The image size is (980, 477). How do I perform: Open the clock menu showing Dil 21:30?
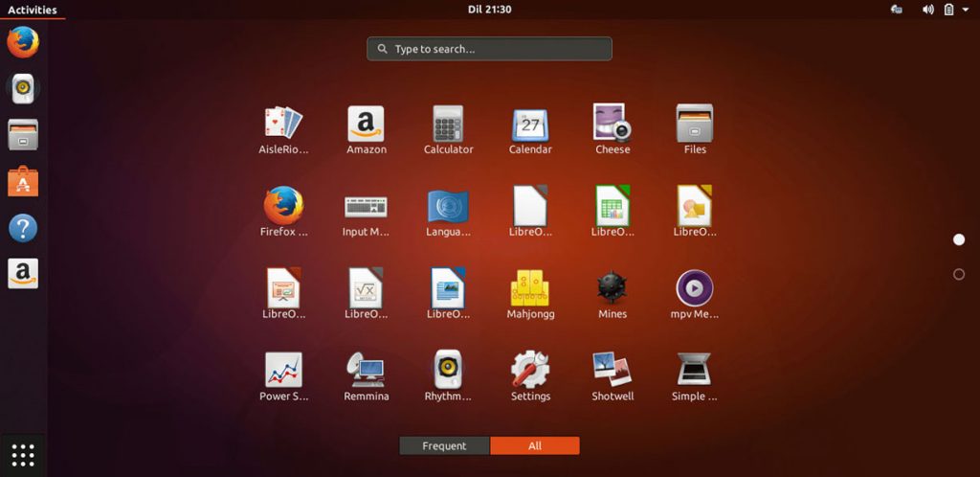489,10
